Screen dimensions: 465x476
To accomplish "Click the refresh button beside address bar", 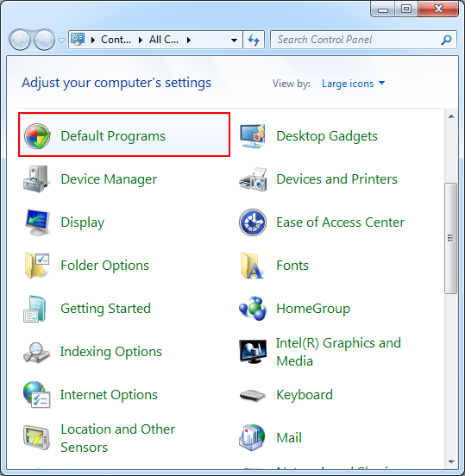I will coord(254,40).
